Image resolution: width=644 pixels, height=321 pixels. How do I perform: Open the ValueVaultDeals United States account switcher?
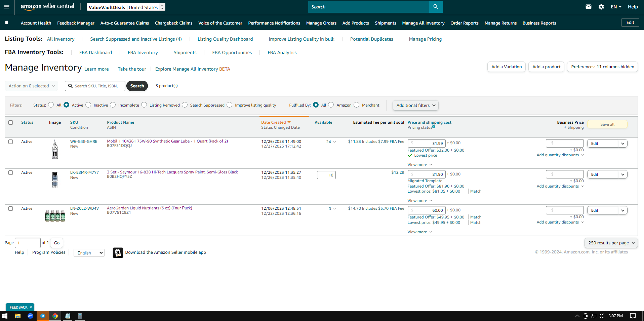pos(126,7)
